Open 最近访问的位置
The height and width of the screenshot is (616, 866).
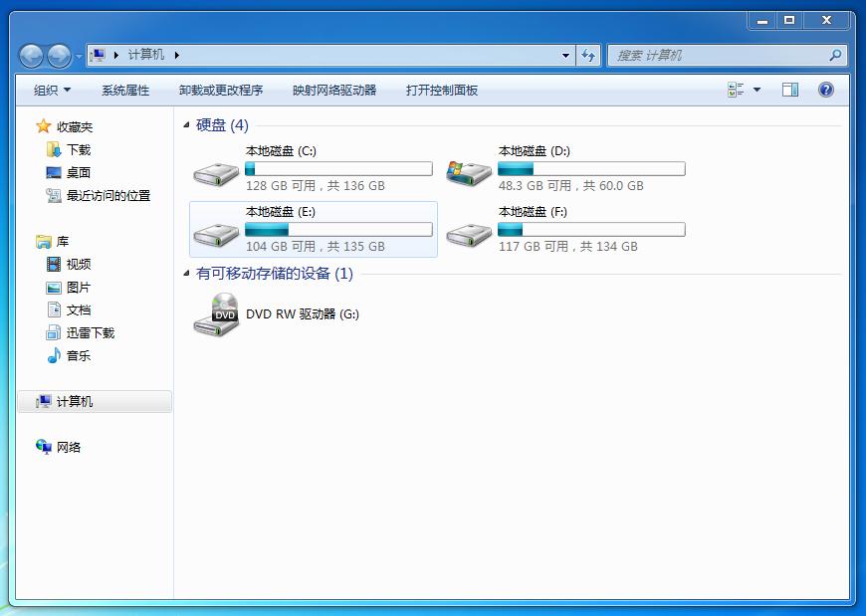coord(108,195)
